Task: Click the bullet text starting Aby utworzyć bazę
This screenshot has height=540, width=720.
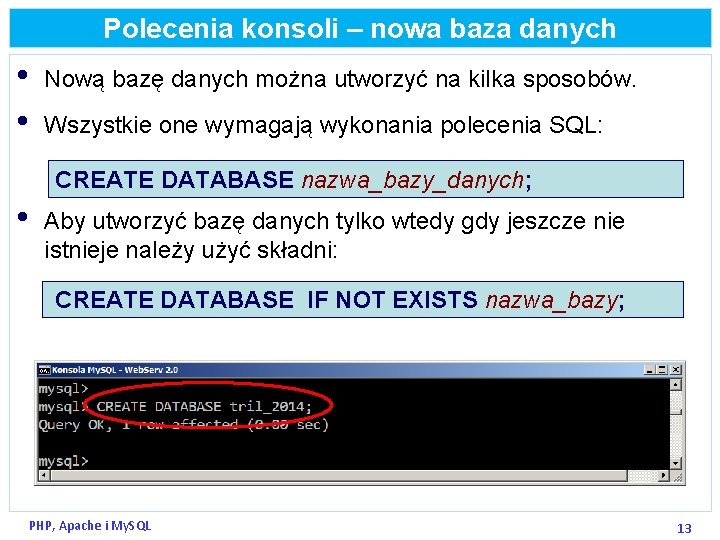Action: 334,236
